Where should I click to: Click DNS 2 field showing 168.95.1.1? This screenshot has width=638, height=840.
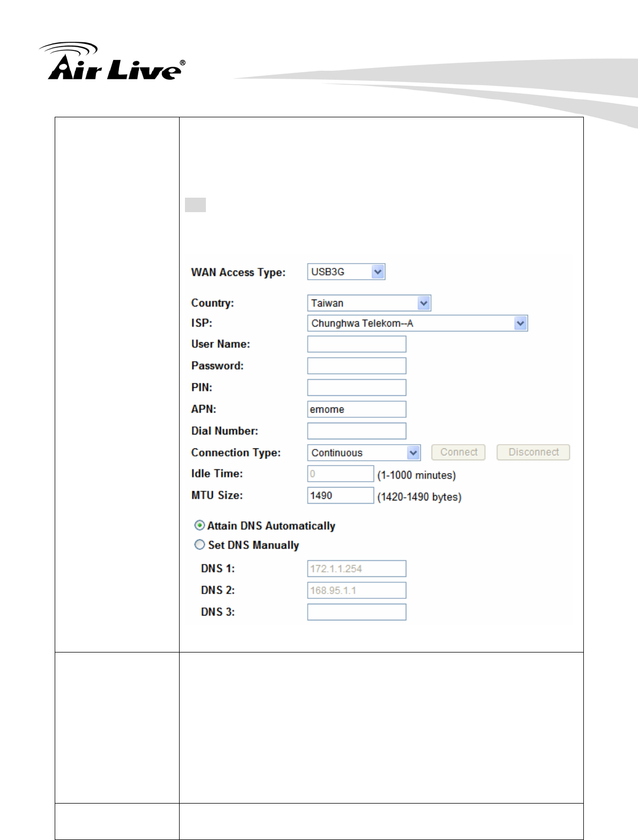coord(357,590)
